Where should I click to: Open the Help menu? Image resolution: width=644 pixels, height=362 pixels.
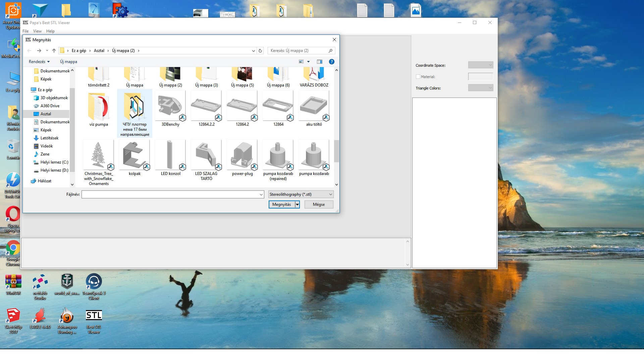tap(50, 31)
